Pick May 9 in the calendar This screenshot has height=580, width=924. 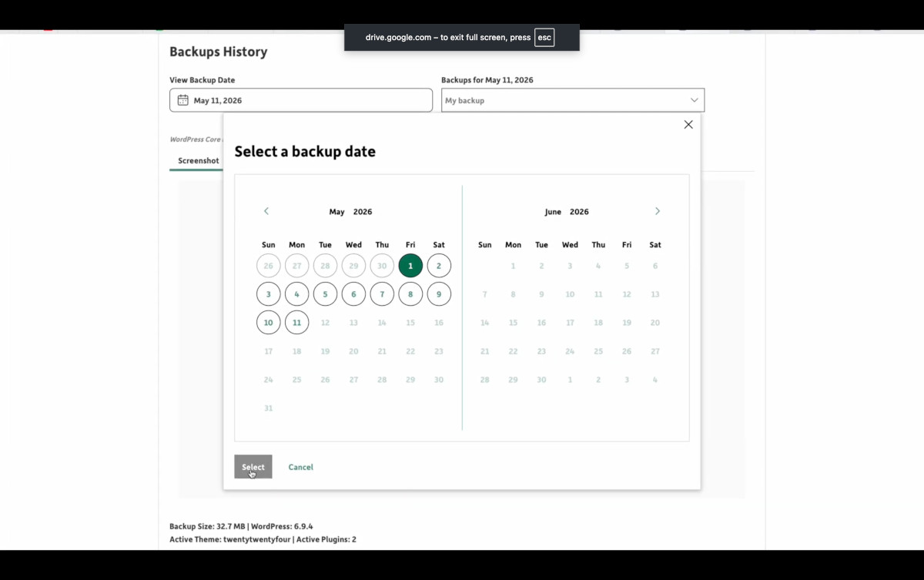(439, 294)
